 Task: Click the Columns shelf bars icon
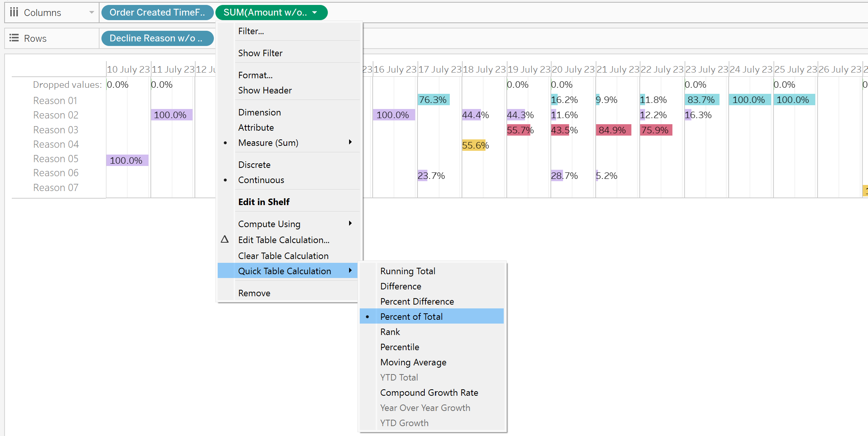click(14, 12)
